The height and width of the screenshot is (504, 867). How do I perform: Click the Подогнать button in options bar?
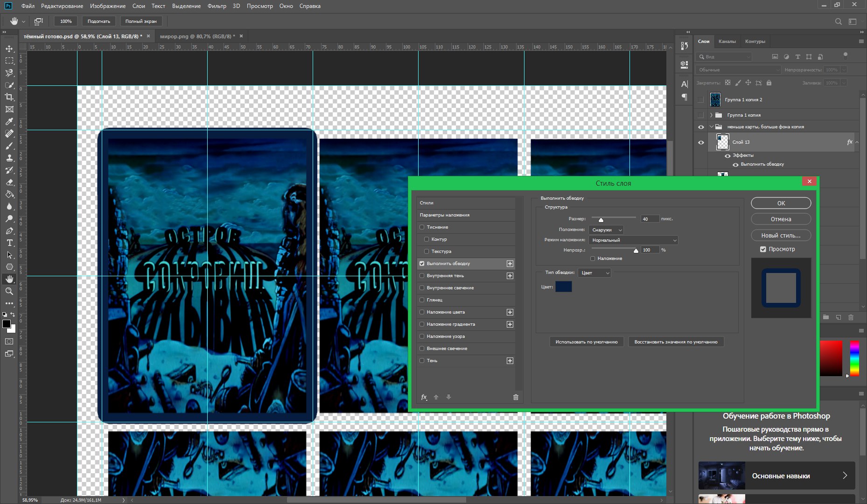click(x=99, y=21)
